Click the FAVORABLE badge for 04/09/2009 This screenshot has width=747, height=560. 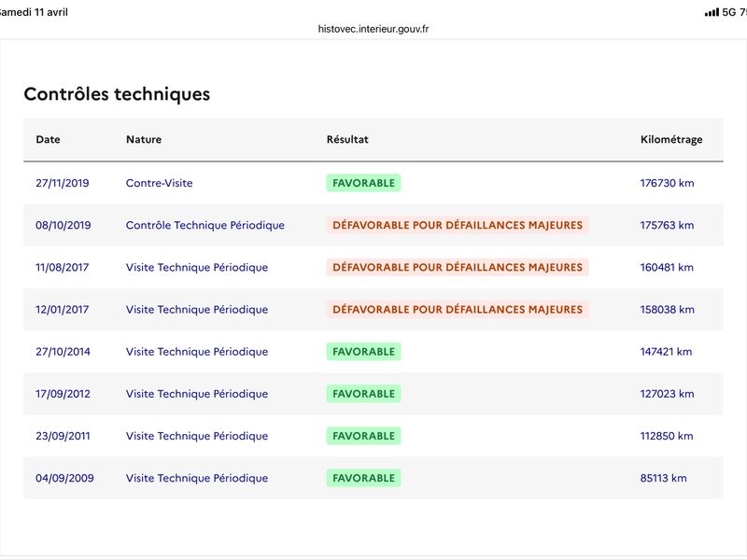[x=363, y=478]
